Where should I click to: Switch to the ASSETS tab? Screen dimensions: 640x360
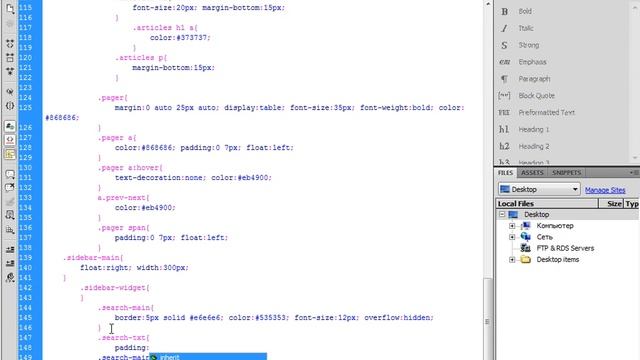click(x=532, y=173)
